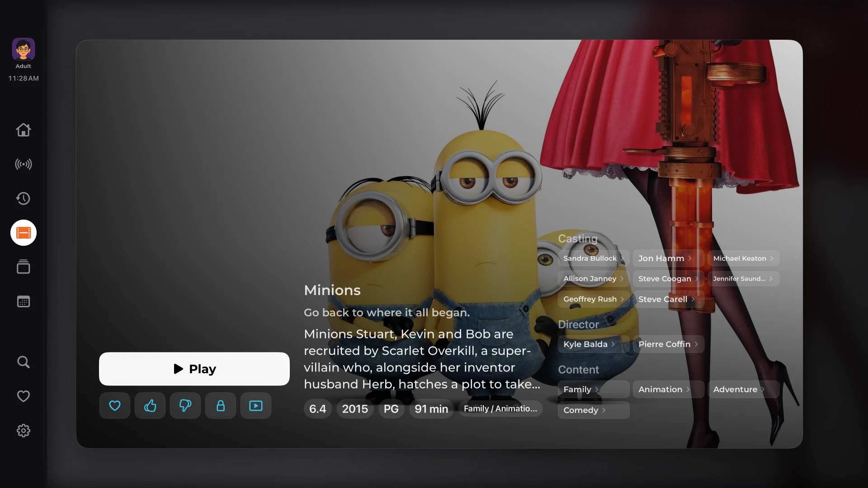The image size is (868, 488).
Task: Play the Minions movie
Action: click(x=194, y=369)
